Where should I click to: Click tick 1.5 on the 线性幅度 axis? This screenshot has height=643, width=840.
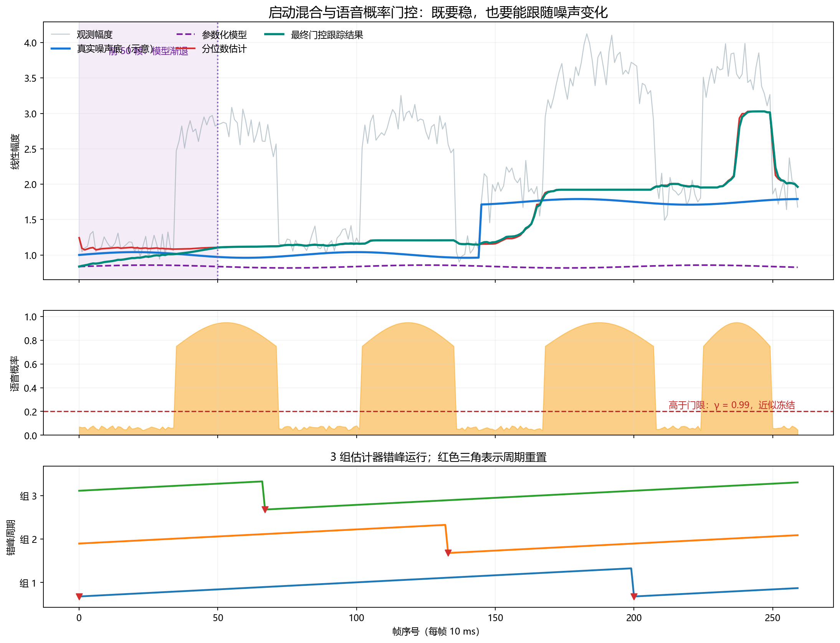tap(30, 220)
